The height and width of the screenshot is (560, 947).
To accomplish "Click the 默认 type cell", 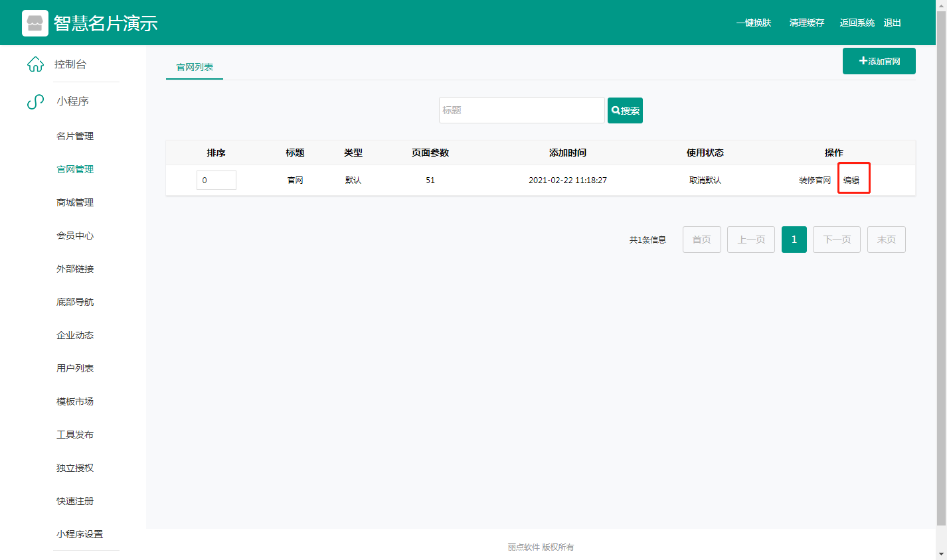I will click(353, 180).
